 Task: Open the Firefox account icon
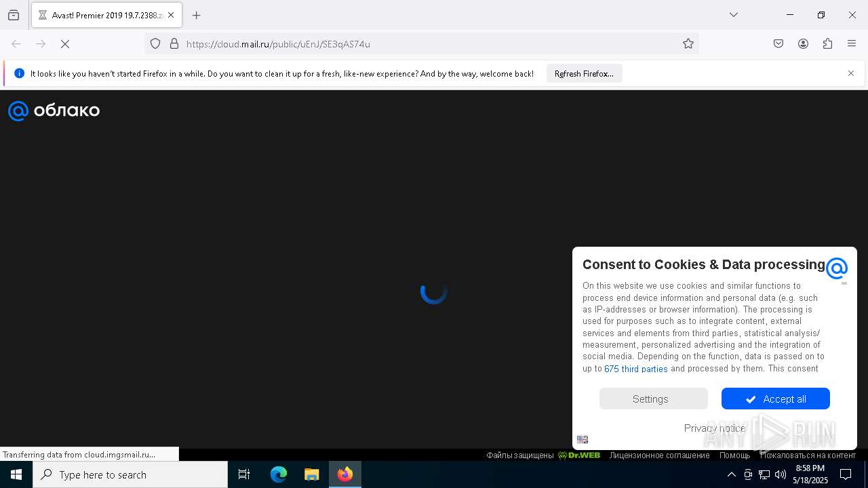803,44
